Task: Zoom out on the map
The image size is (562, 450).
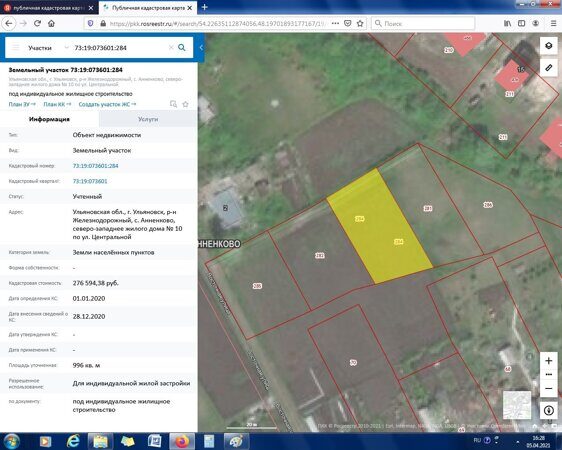Action: [548, 388]
